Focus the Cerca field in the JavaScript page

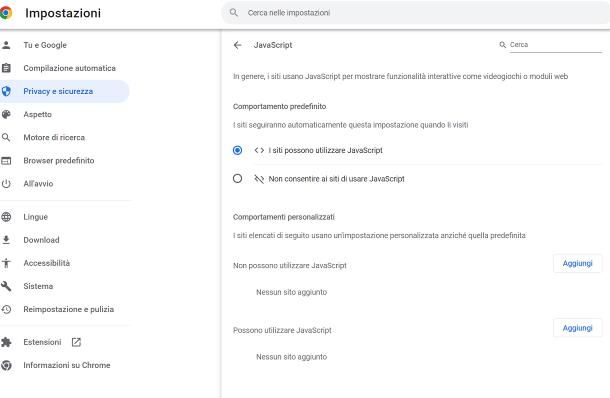pyautogui.click(x=556, y=45)
